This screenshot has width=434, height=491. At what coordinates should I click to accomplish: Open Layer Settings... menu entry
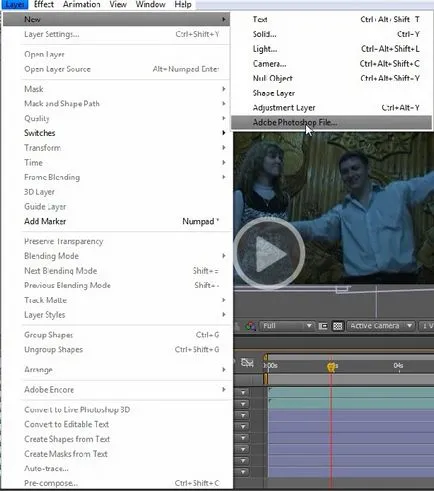[116, 34]
